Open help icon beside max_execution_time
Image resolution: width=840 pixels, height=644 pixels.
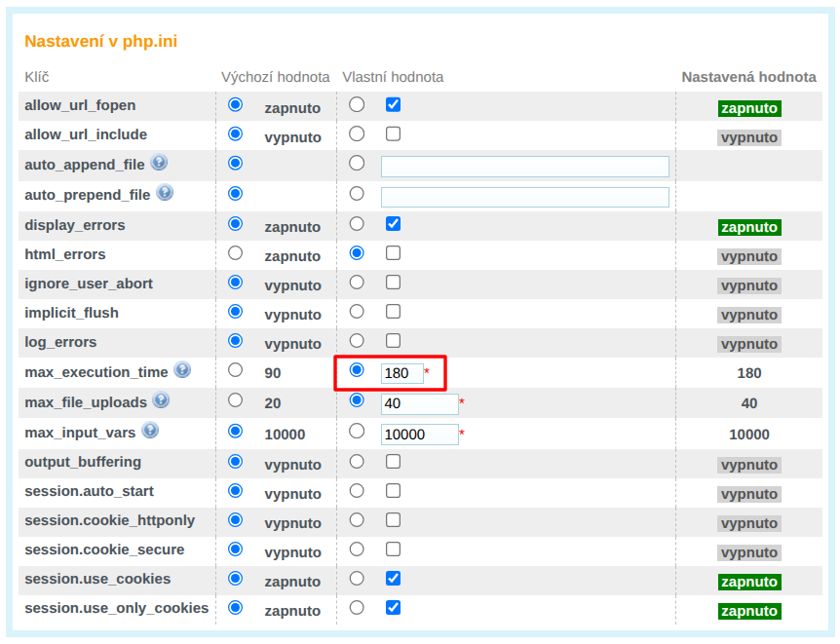click(182, 370)
